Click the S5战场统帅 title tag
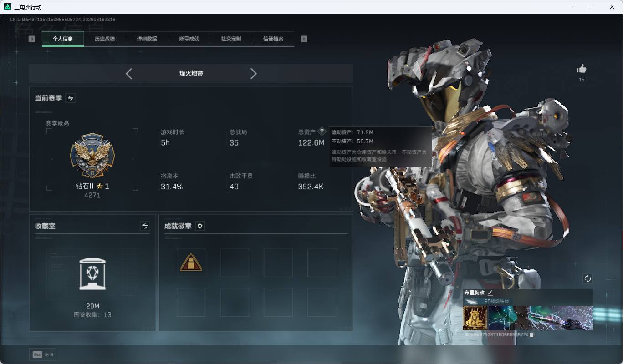 (496, 302)
